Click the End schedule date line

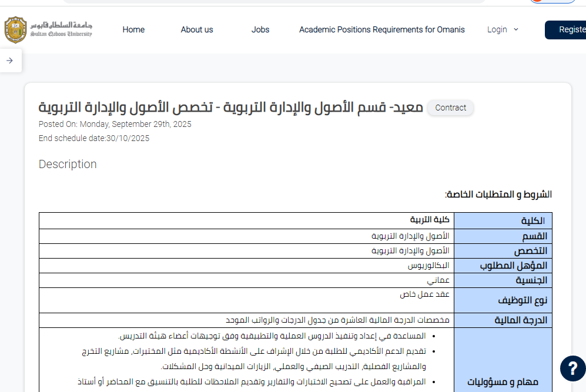[x=94, y=138]
